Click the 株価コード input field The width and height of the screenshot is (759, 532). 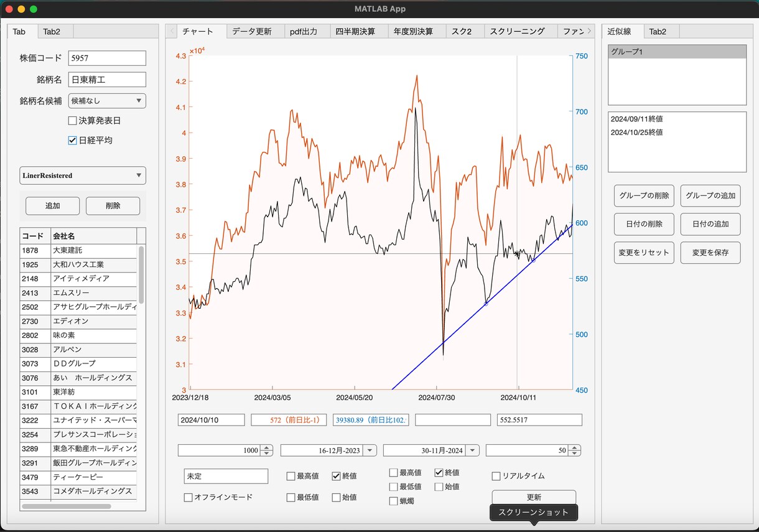click(x=107, y=58)
